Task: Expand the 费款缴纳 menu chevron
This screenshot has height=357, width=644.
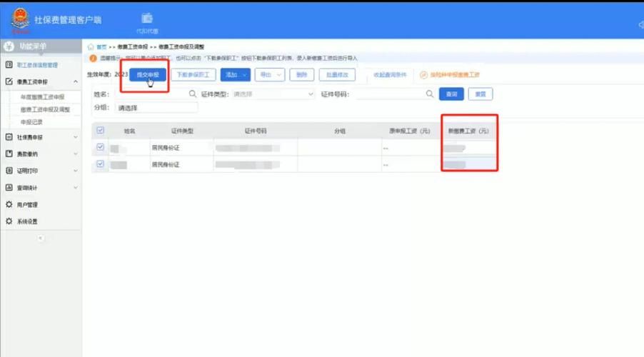Action: 76,154
